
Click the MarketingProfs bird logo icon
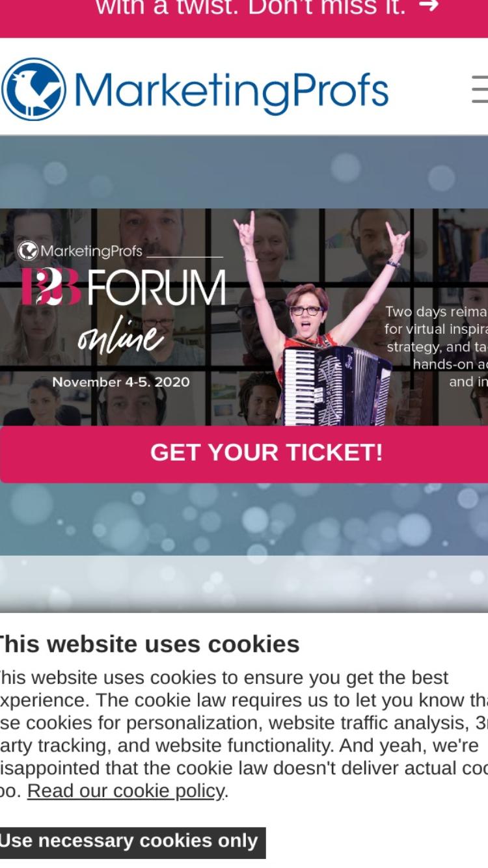(34, 89)
